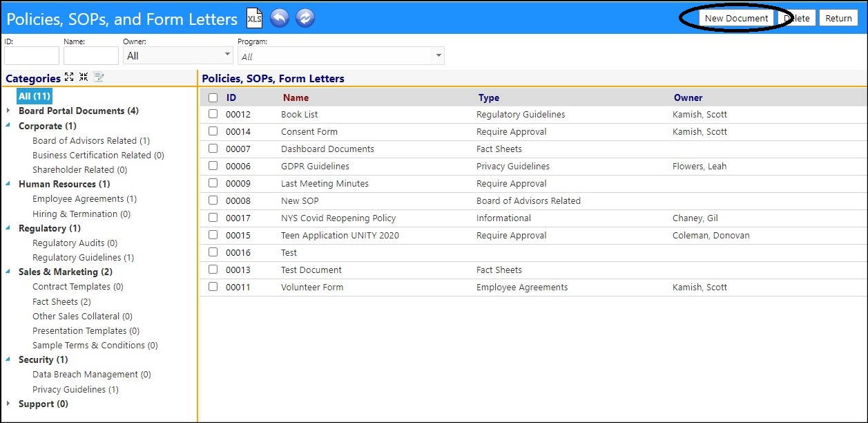
Task: Expand the Support category arrow
Action: (x=8, y=404)
